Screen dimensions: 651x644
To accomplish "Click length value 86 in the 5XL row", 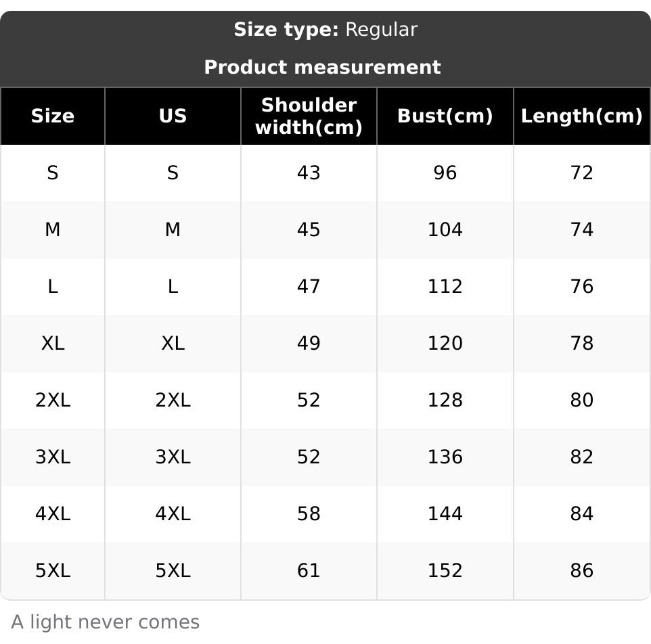I will click(x=581, y=571).
